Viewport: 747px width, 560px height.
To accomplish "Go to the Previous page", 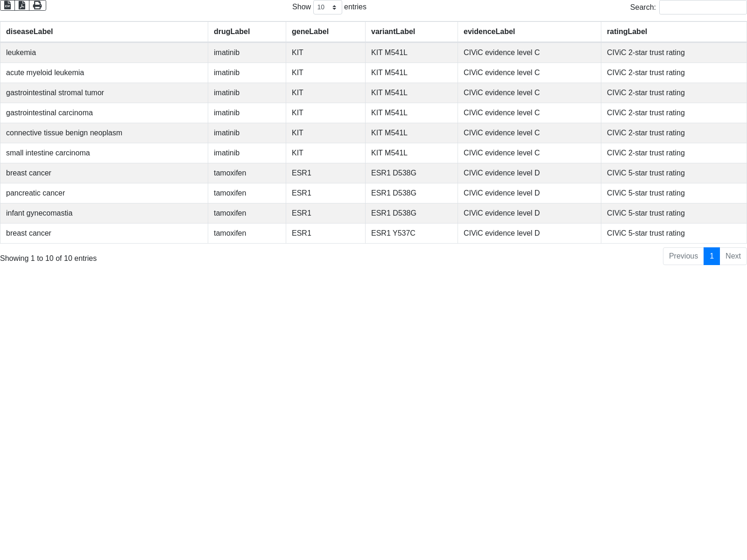I will 683,256.
